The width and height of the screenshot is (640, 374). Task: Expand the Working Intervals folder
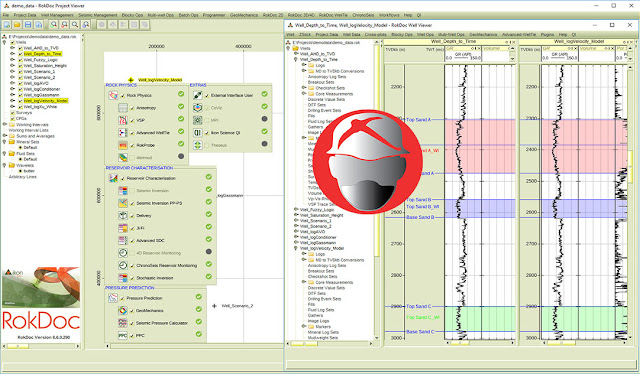pyautogui.click(x=4, y=125)
